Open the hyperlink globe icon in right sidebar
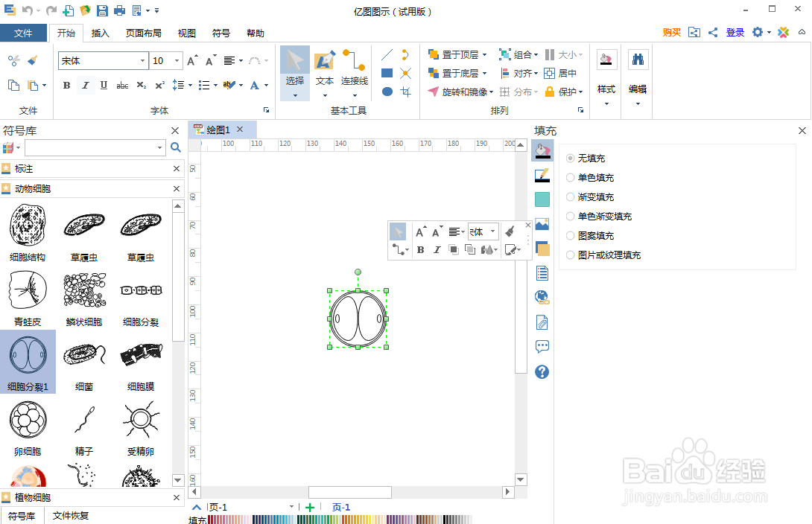Viewport: 812px width, 524px height. (x=542, y=296)
